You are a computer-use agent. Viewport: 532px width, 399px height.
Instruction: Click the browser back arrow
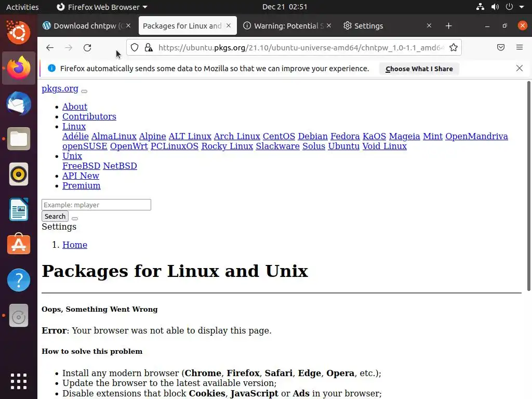click(50, 47)
